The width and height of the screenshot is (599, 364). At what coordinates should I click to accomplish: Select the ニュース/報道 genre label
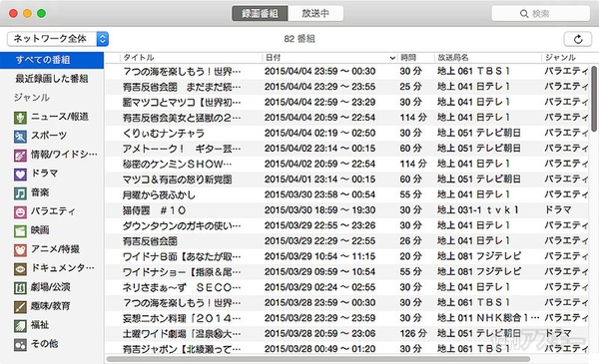60,117
